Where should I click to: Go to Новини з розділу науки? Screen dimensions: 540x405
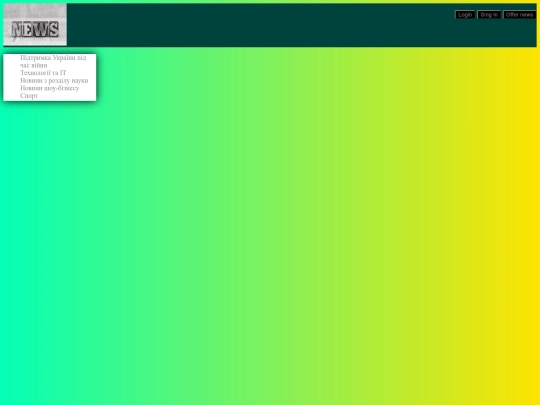tap(54, 80)
